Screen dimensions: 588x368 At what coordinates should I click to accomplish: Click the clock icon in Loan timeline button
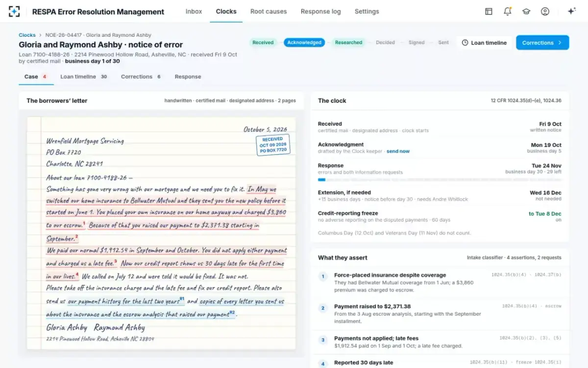tap(465, 43)
